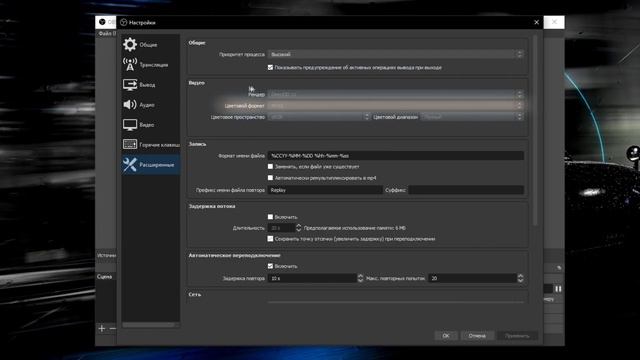Toggle active output warning on exit checkbox

click(x=270, y=67)
